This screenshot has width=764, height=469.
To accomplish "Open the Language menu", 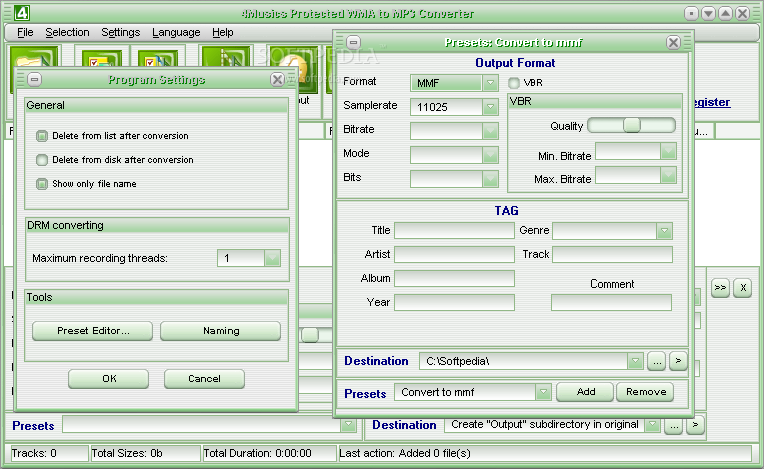I will pyautogui.click(x=176, y=33).
